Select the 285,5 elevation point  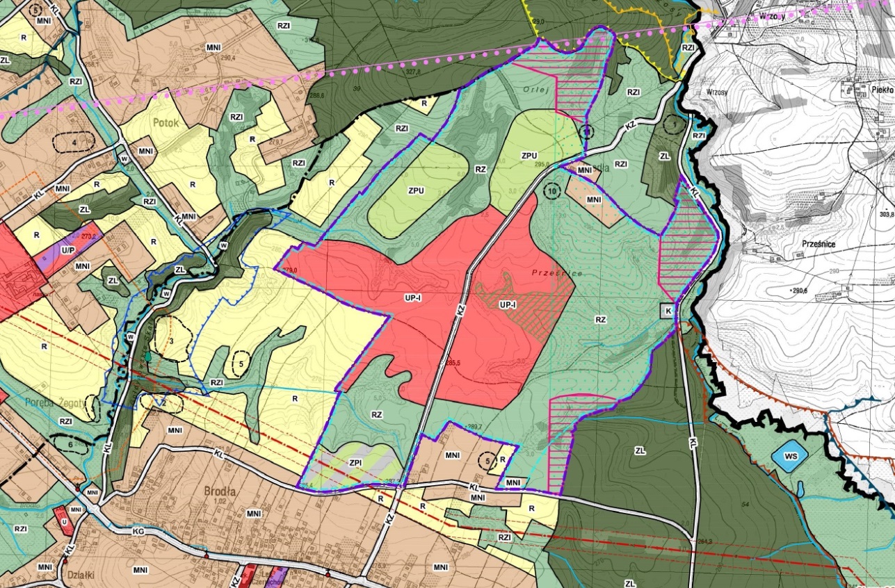451,362
